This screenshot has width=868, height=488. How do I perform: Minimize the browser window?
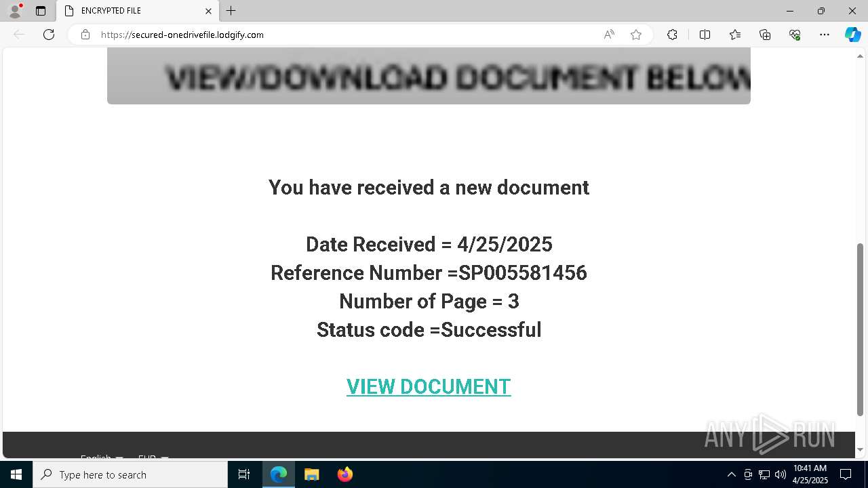coord(790,11)
